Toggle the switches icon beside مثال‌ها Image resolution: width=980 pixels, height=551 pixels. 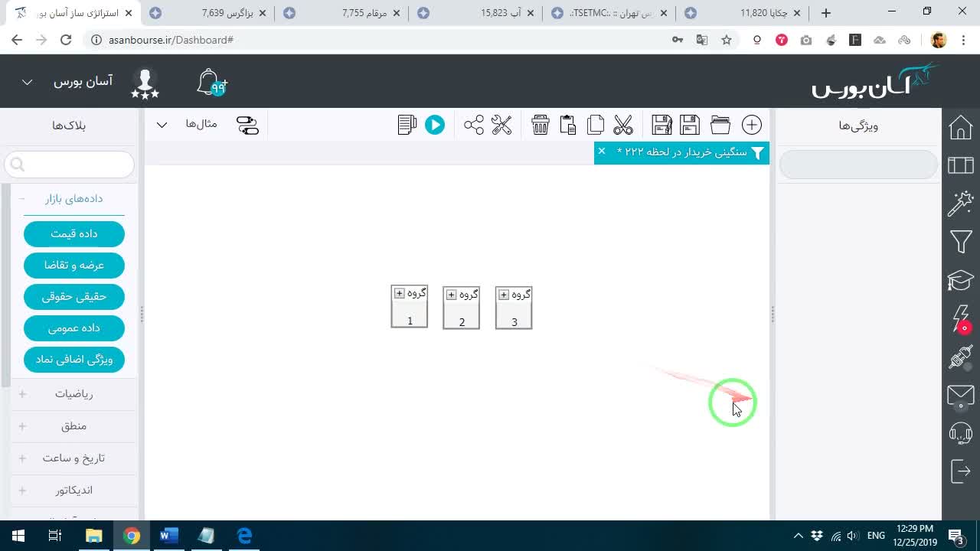click(x=248, y=125)
